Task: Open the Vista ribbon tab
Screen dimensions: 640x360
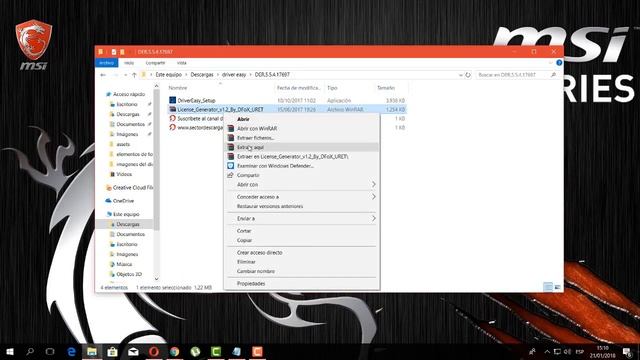Action: point(182,63)
